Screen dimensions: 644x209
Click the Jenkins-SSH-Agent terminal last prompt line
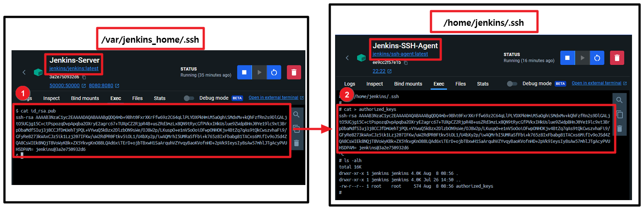pyautogui.click(x=340, y=192)
